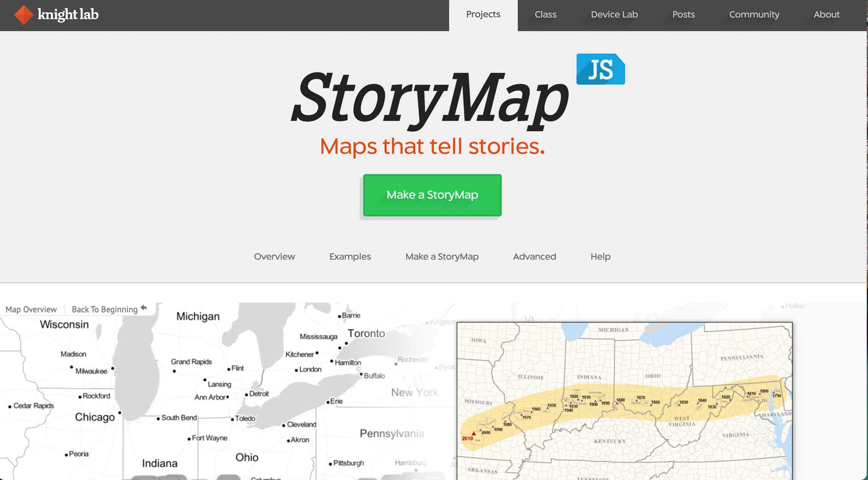
Task: Jump to the Overview section
Action: [274, 257]
